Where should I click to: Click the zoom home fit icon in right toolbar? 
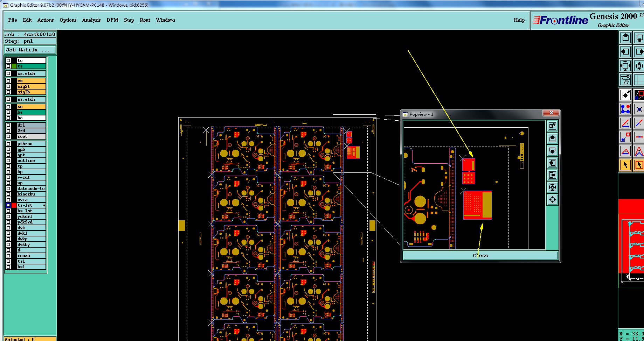point(625,66)
